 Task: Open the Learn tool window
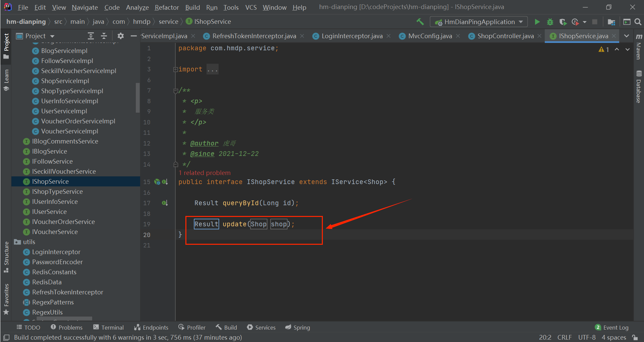coord(6,80)
